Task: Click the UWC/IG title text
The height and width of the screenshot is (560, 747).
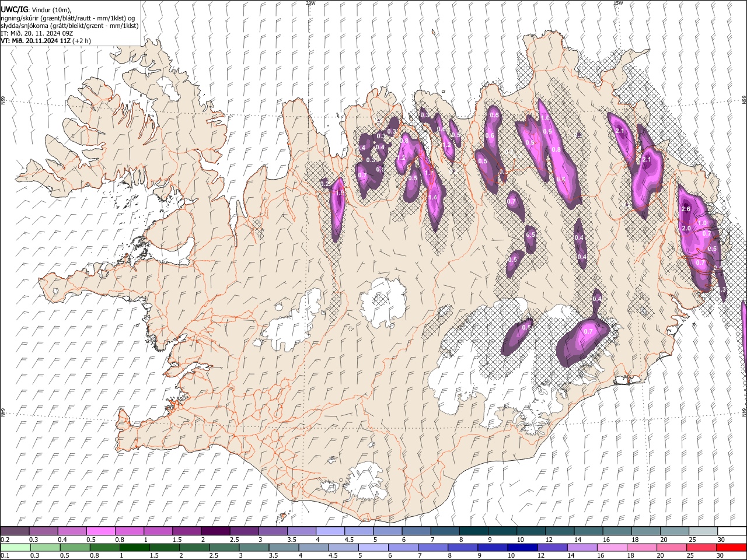Action: (x=14, y=9)
